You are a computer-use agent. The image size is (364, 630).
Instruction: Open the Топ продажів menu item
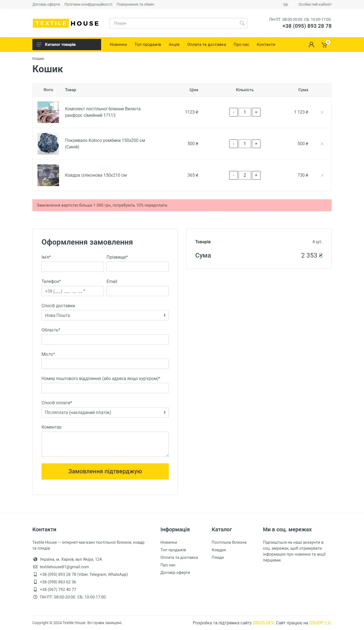click(x=148, y=44)
